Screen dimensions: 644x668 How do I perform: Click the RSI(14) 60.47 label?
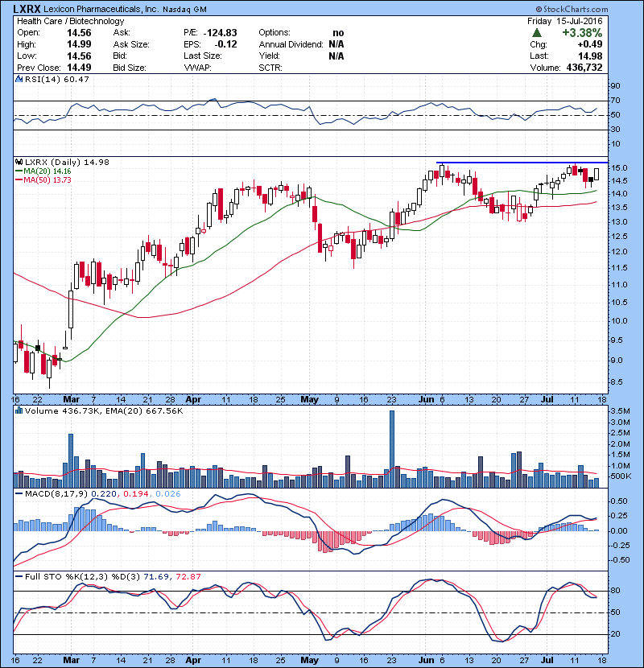[56, 79]
